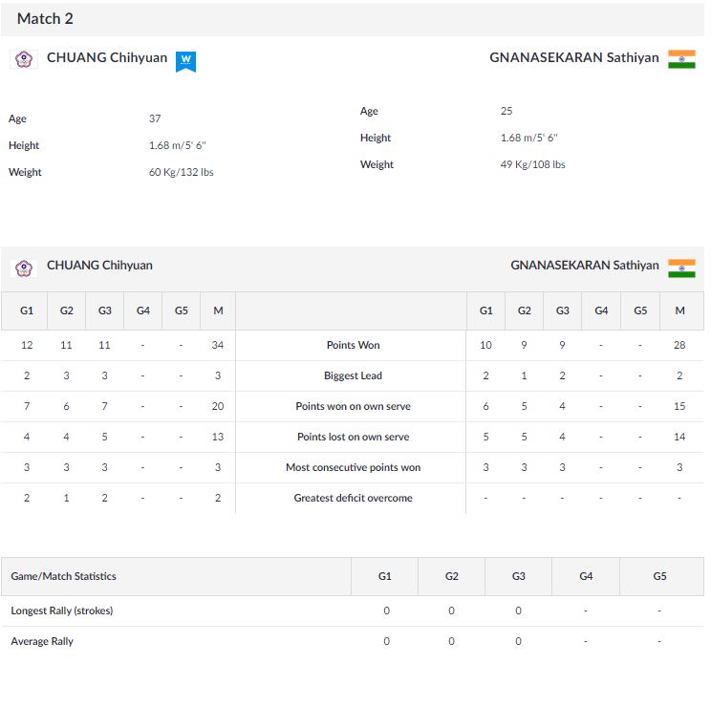Image resolution: width=711 pixels, height=728 pixels.
Task: Select GNANASEKARAN Sathiyan's name in the stats table header
Action: (x=584, y=266)
